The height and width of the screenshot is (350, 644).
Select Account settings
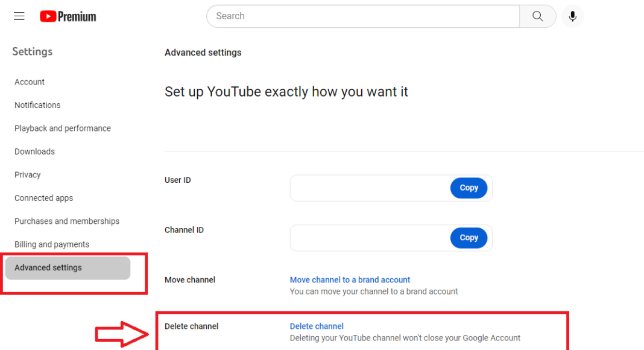[x=29, y=81]
